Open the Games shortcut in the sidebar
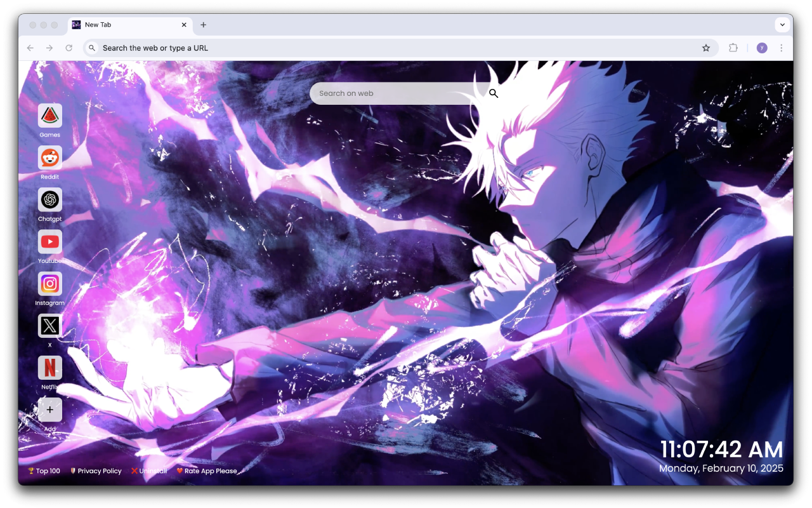 click(49, 114)
